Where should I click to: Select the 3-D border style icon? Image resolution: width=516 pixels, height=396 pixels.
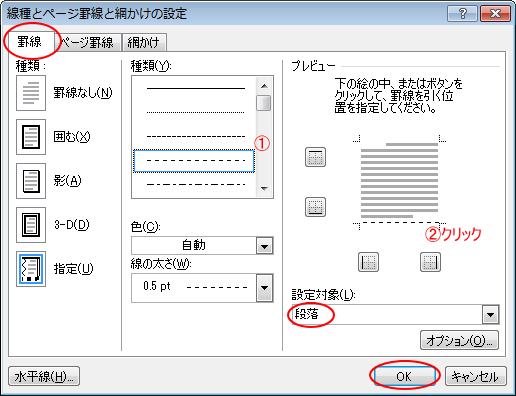pos(31,225)
